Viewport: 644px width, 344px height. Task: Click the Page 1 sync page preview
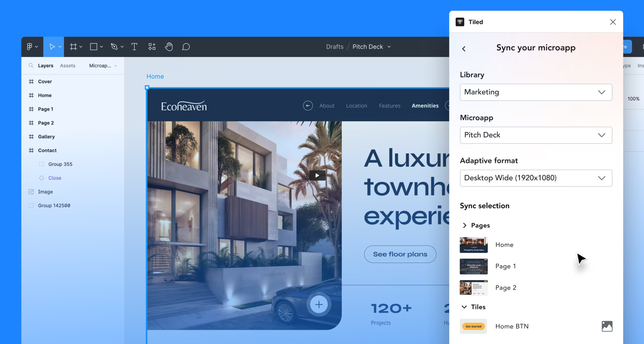[x=473, y=266]
